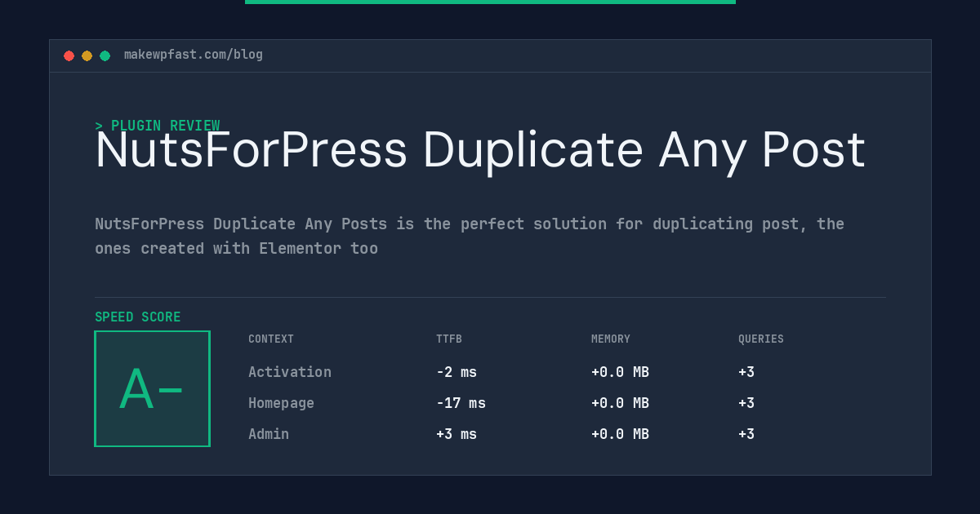Click the makewpfast.com/blog address text
Screen dimensions: 980x514
[x=194, y=55]
